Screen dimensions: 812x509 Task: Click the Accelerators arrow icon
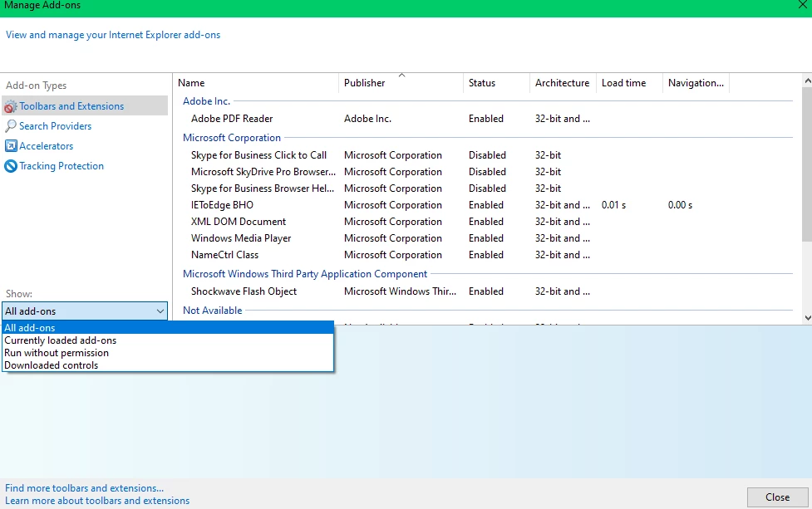point(11,146)
